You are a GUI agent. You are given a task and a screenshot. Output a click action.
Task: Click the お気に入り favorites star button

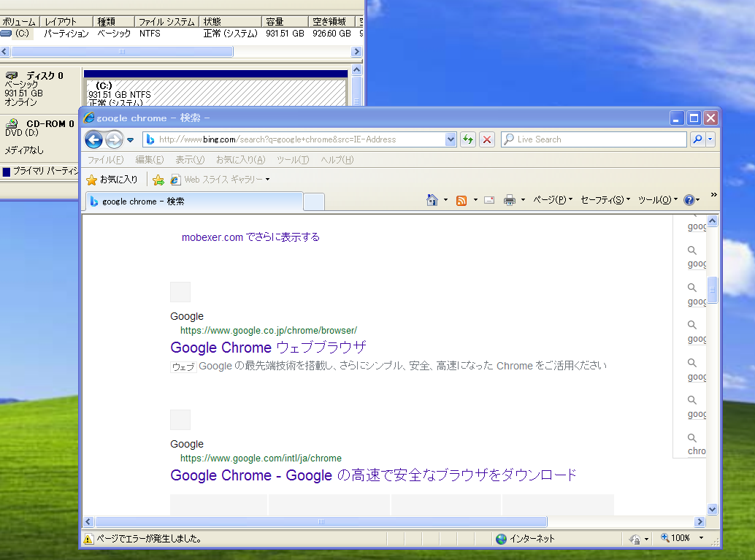pyautogui.click(x=112, y=180)
